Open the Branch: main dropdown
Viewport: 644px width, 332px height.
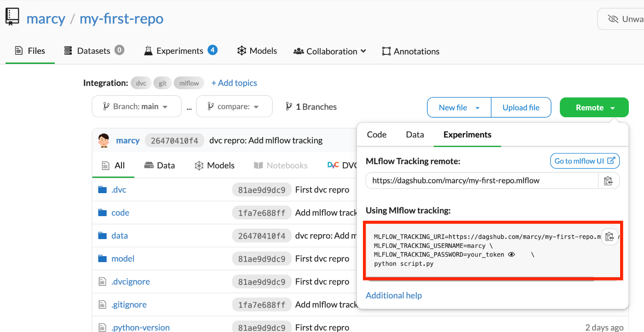point(137,107)
